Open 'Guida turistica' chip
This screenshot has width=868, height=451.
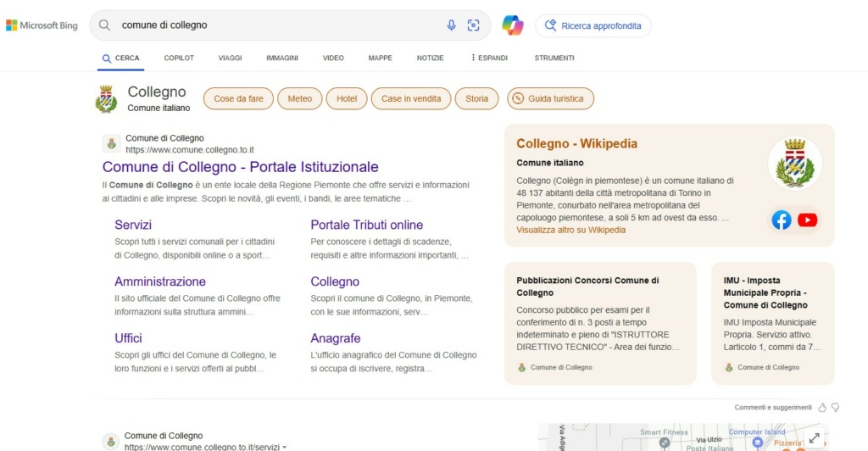[550, 98]
